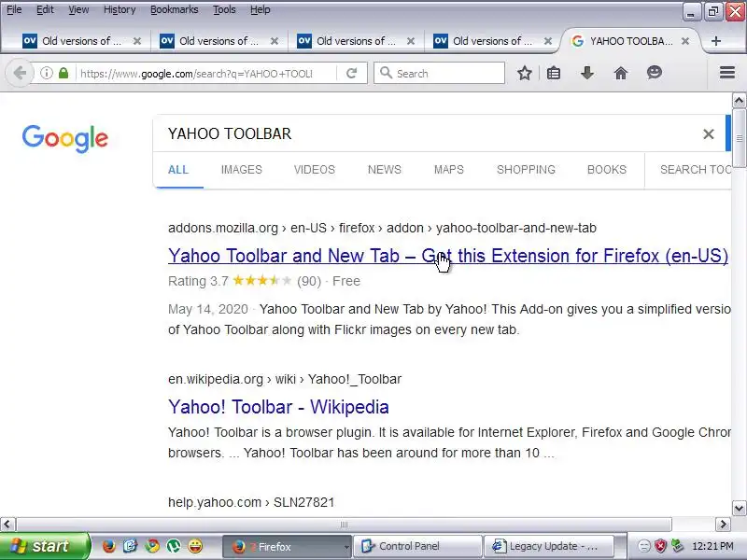Show bookmarks list icon
Screen dimensions: 747x560
(554, 74)
